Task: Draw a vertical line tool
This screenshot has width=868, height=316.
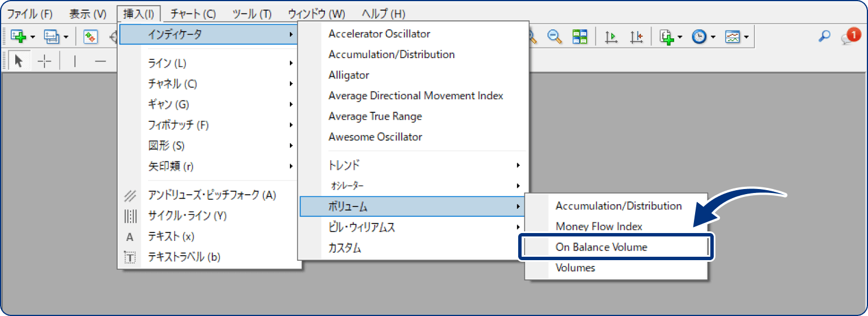Action: coord(75,62)
